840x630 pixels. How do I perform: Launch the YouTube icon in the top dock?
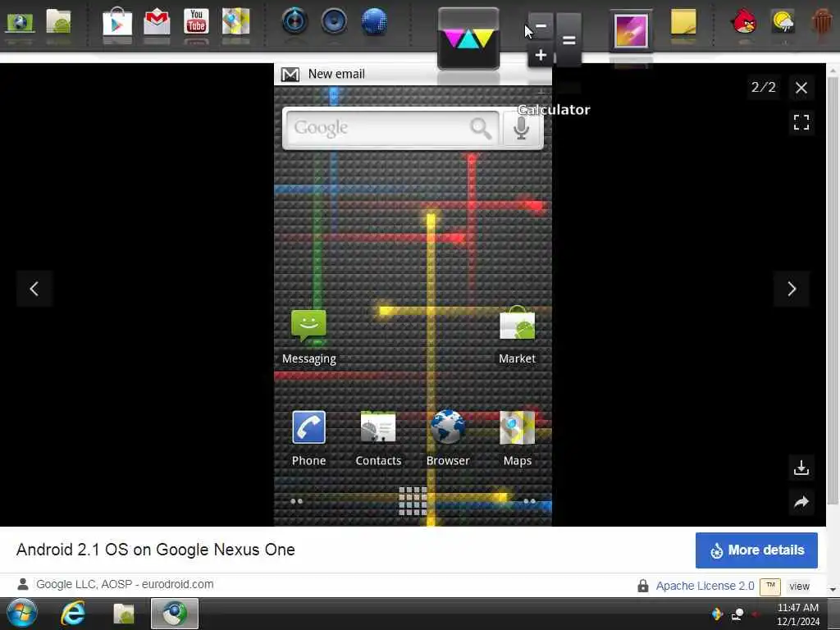[x=196, y=22]
